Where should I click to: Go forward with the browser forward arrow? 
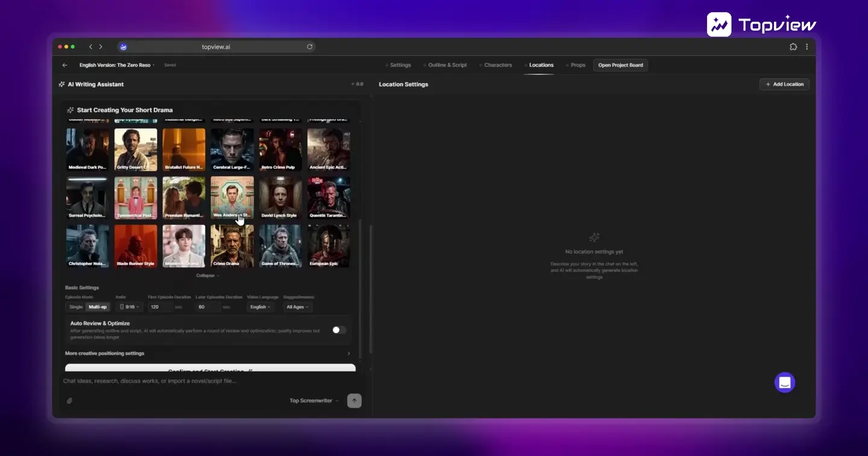coord(101,46)
